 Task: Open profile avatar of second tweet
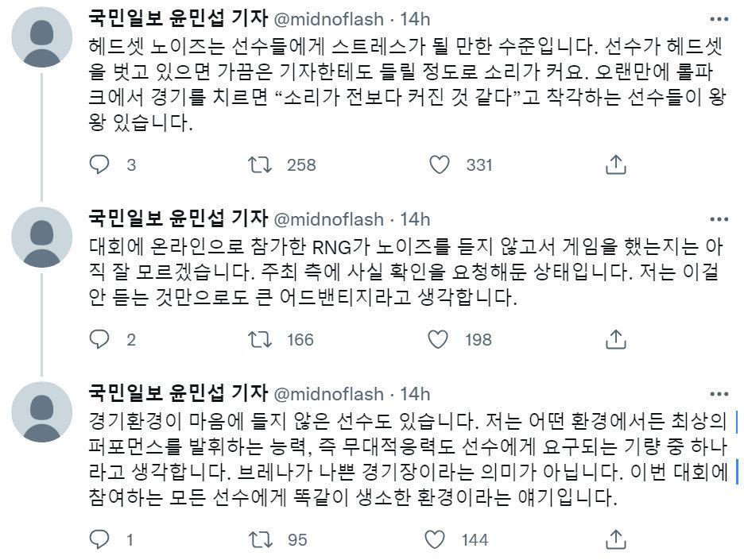pyautogui.click(x=44, y=236)
